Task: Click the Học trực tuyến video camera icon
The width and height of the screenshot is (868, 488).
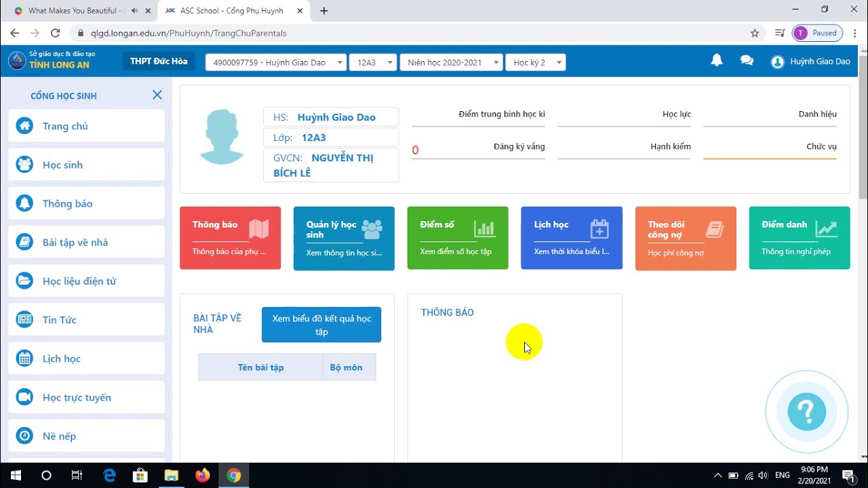Action: [24, 397]
